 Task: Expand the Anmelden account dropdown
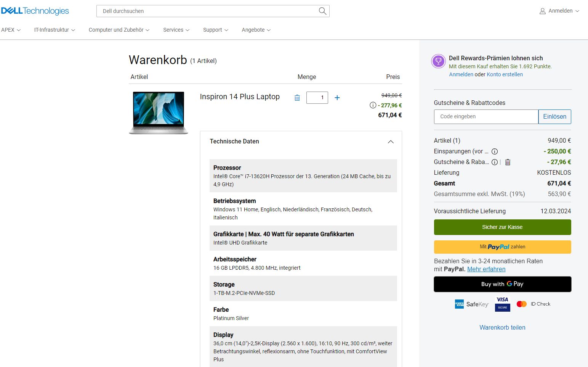559,11
